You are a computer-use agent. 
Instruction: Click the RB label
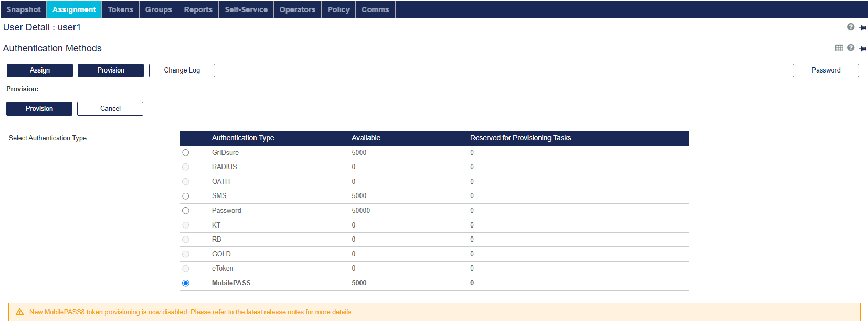pyautogui.click(x=217, y=239)
